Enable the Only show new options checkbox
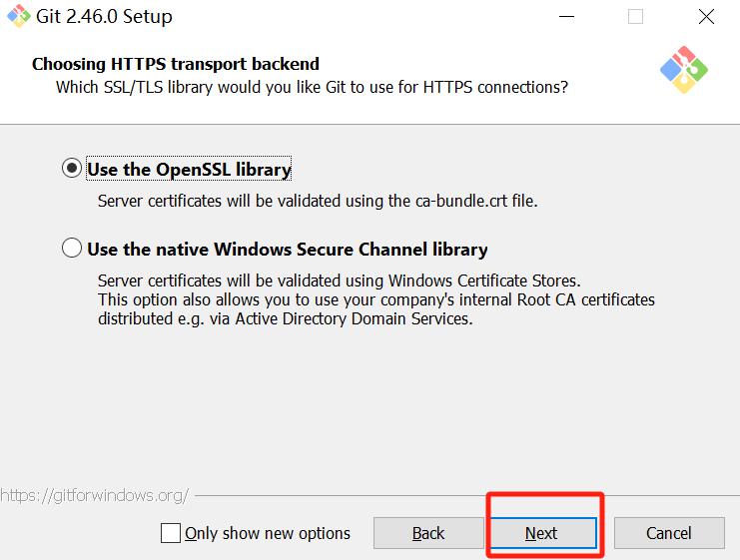 171,533
